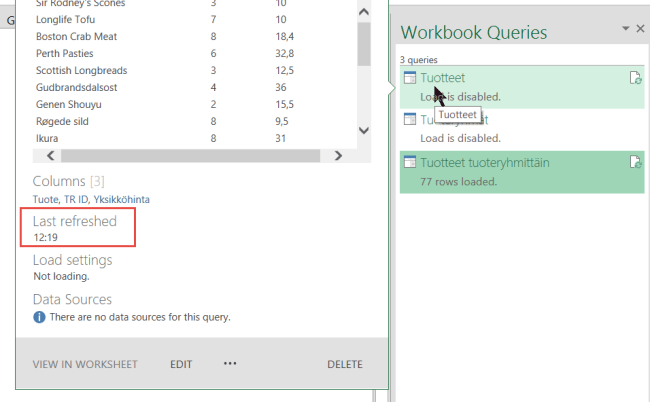Open Workbook Queries pane options dropdown arrow
Viewport: 650px width, 402px height.
[x=626, y=29]
